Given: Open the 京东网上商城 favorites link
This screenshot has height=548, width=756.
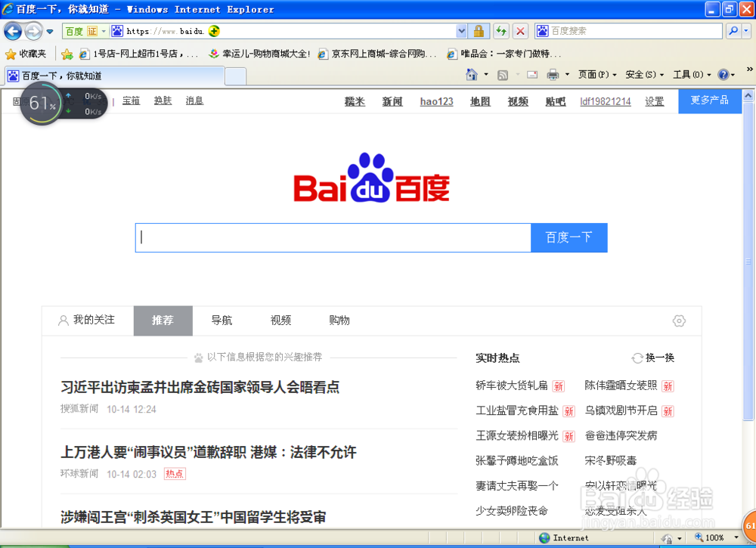Looking at the screenshot, I should click(376, 54).
